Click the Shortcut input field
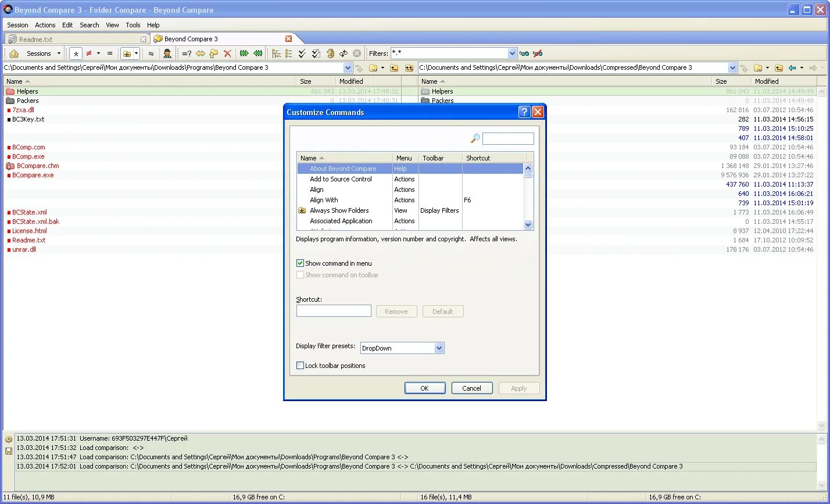This screenshot has height=504, width=830. [334, 311]
